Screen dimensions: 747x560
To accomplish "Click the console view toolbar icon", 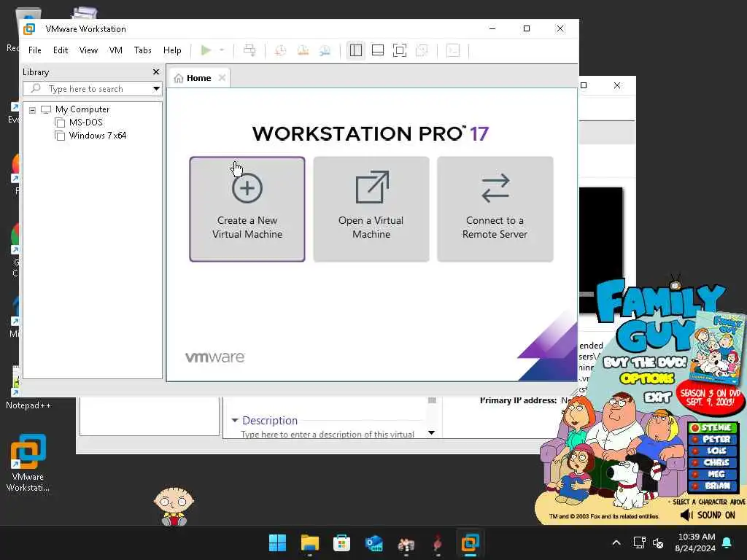I will tap(453, 50).
